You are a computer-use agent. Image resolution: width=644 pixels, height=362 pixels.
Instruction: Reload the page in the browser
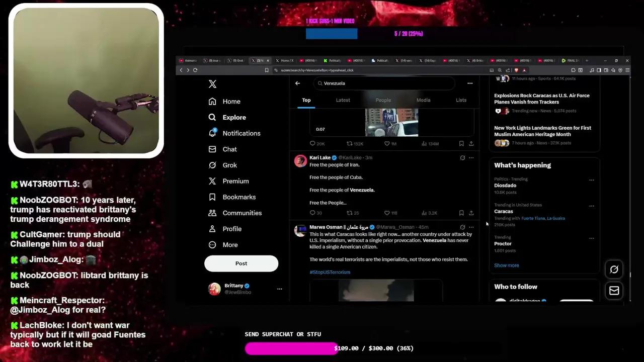[x=195, y=70]
